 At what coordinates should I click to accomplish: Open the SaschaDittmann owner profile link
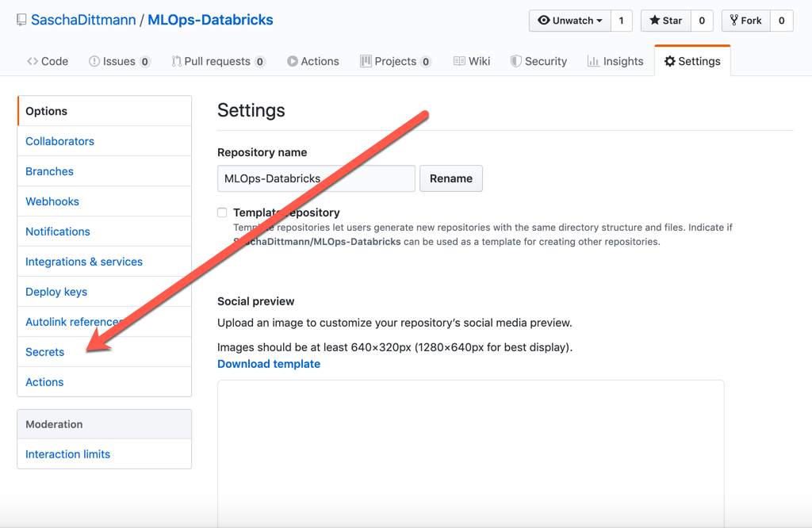pyautogui.click(x=83, y=20)
